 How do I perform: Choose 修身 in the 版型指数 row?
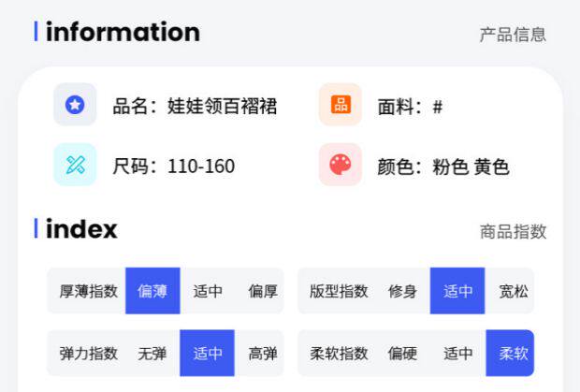[x=402, y=291]
